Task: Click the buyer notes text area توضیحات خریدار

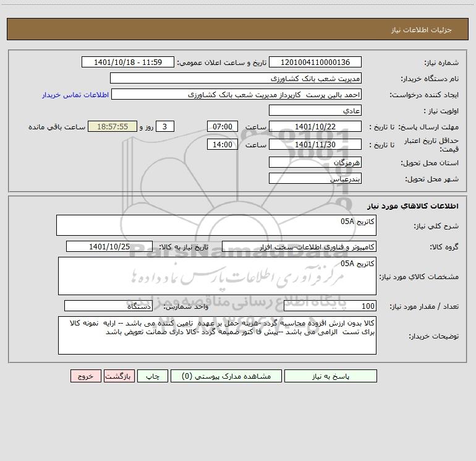Action: click(x=217, y=335)
